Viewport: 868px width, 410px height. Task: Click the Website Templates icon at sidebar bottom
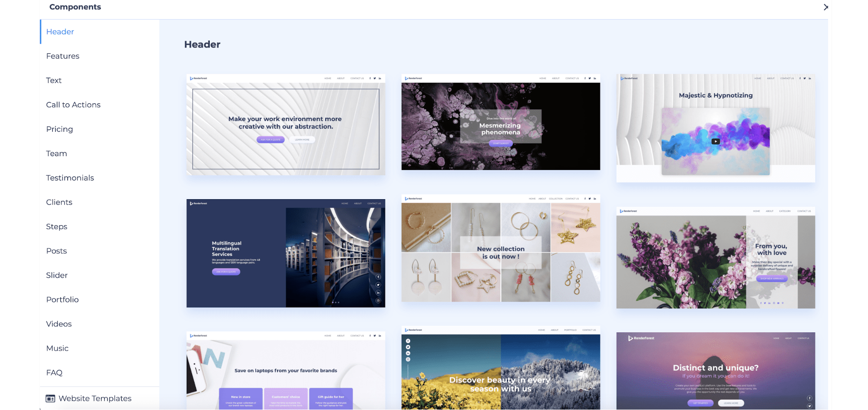pos(51,398)
